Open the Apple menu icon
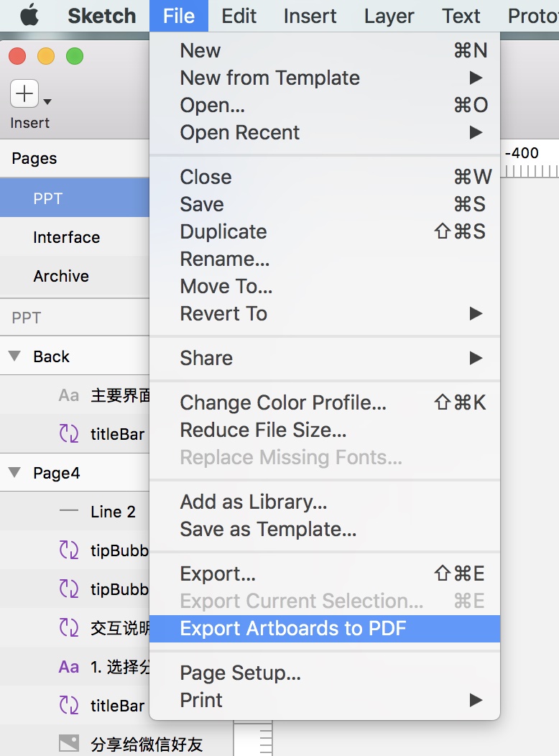 [29, 15]
